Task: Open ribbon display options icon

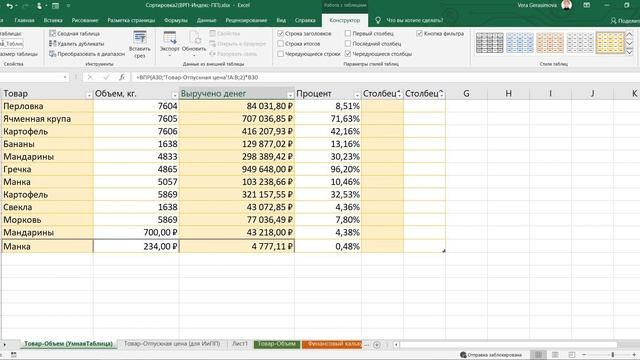Action: (x=587, y=5)
